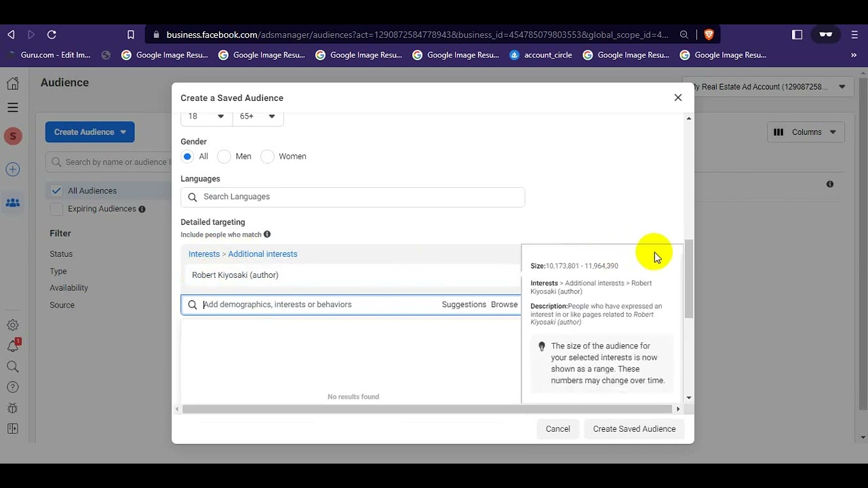Viewport: 868px width, 488px height.
Task: Click the info icon in table header
Action: (830, 184)
